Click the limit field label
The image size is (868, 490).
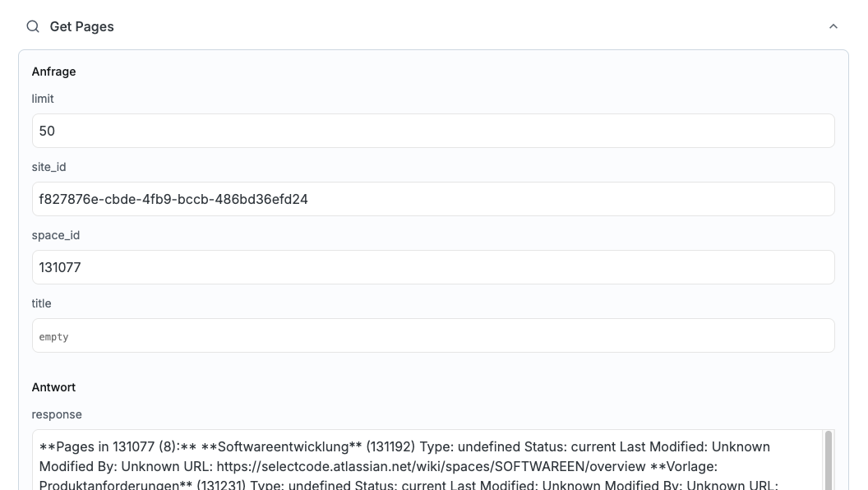pyautogui.click(x=43, y=99)
